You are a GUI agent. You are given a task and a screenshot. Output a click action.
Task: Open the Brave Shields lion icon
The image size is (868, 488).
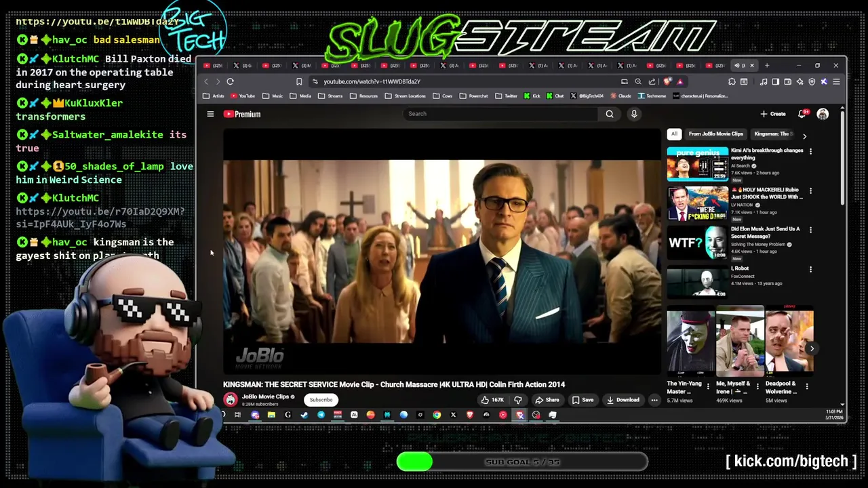click(667, 81)
